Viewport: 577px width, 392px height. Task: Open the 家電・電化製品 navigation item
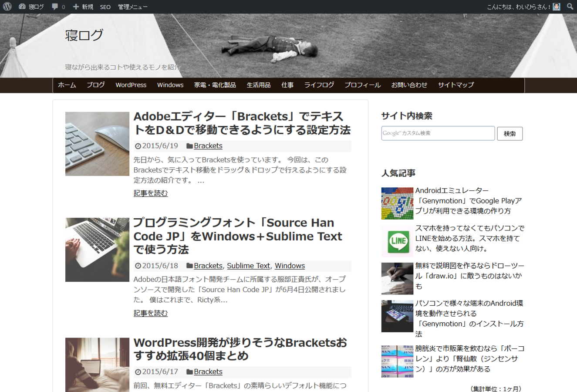click(x=215, y=85)
